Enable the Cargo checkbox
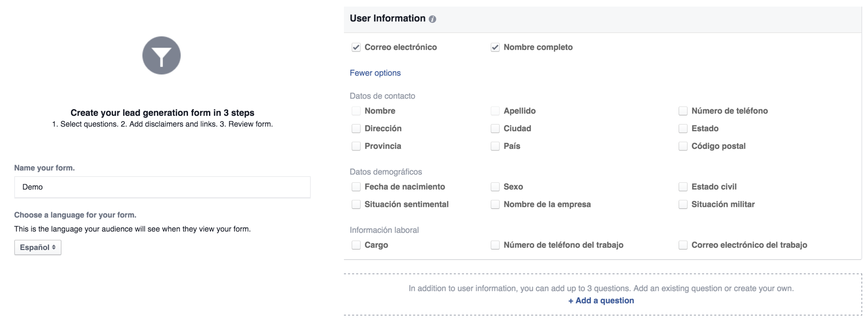This screenshot has width=868, height=322. [x=356, y=245]
